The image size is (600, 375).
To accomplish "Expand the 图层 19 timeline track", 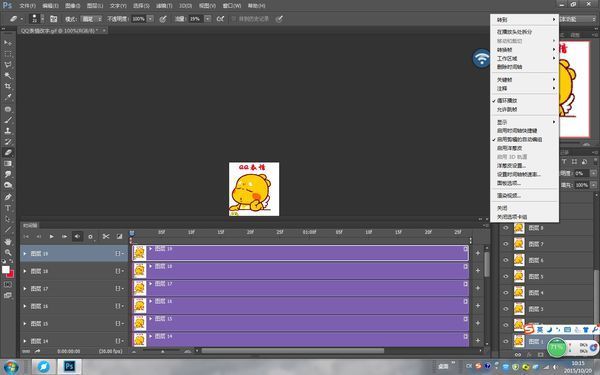I will pyautogui.click(x=25, y=254).
